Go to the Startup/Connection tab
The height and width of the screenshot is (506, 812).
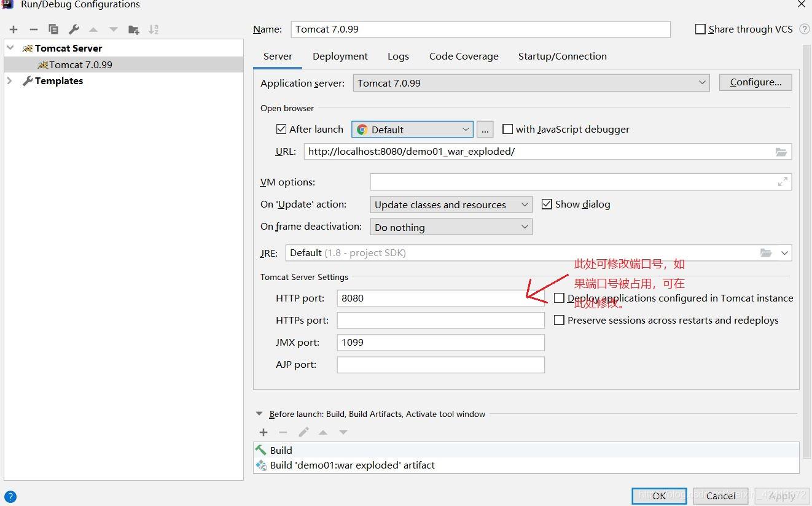(x=563, y=56)
